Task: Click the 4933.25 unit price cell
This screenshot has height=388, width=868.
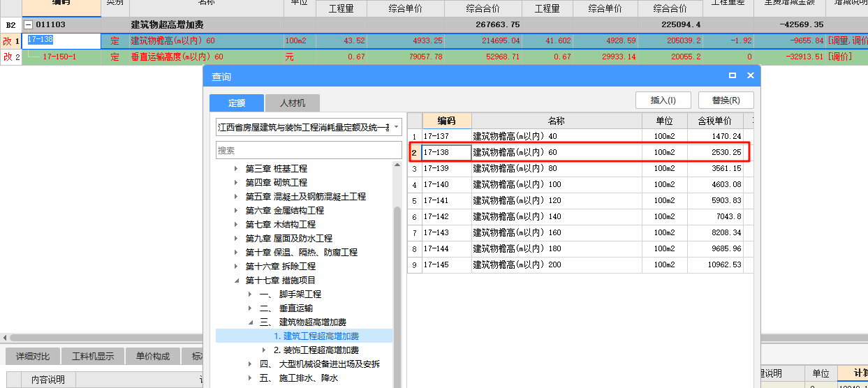Action: (406, 41)
